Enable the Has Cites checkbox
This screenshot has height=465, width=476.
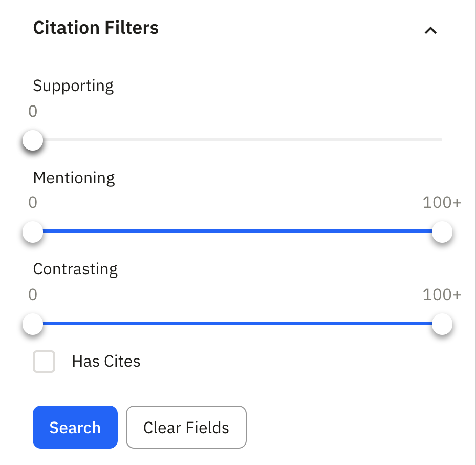click(44, 362)
